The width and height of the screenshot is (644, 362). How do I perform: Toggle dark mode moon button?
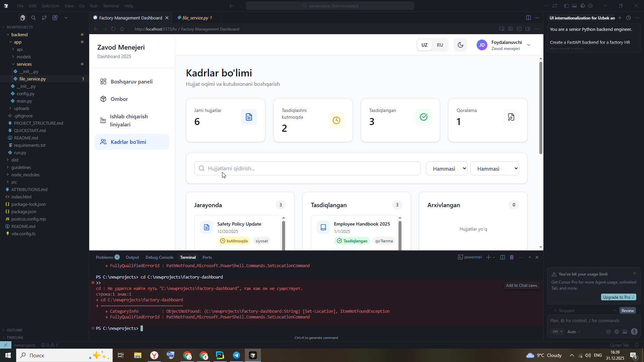[x=460, y=45]
